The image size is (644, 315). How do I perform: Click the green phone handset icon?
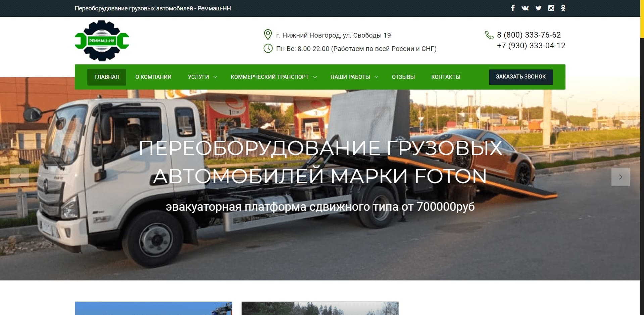tap(489, 35)
